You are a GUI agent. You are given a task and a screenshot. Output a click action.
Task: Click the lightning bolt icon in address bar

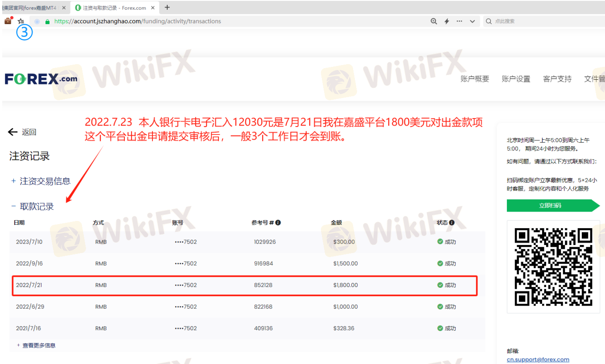pos(447,21)
